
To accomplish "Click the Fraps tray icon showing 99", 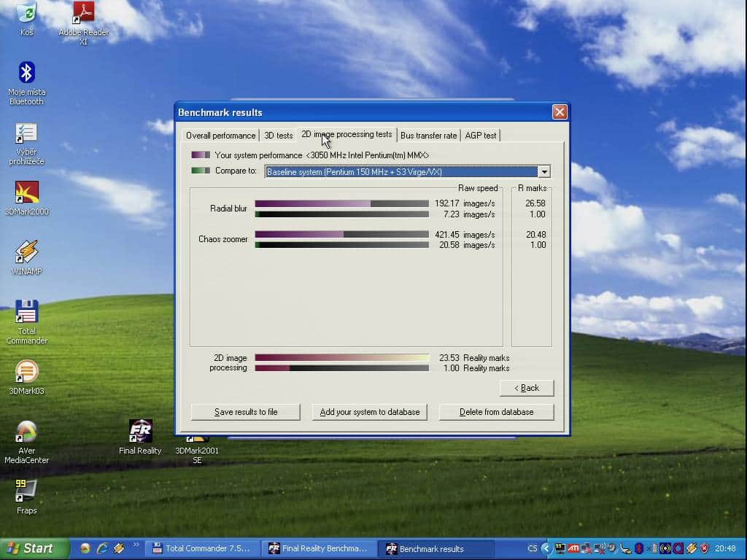I will pyautogui.click(x=560, y=548).
